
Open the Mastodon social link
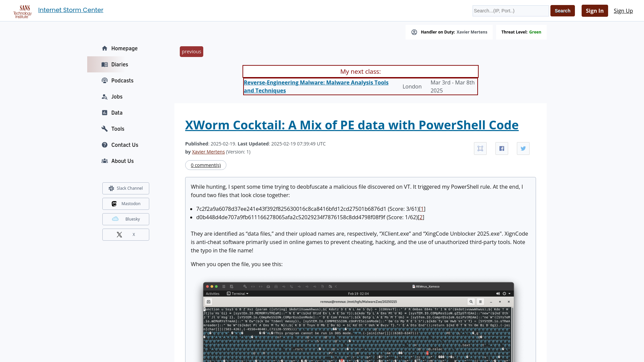126,203
